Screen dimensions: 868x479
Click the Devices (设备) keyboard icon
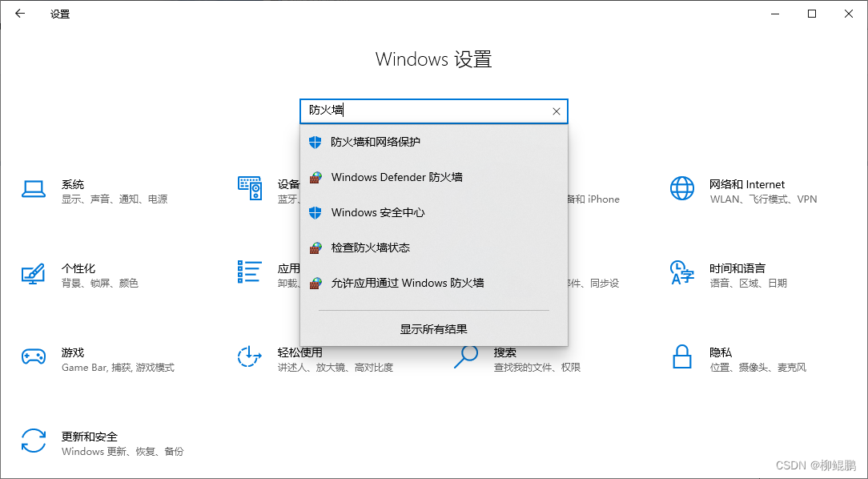coord(250,189)
